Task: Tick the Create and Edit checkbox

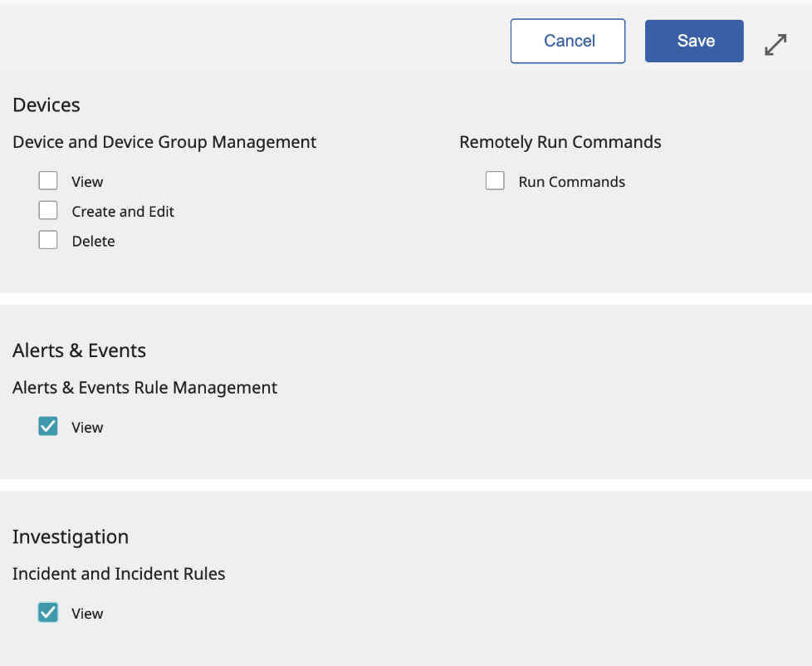Action: pos(48,211)
